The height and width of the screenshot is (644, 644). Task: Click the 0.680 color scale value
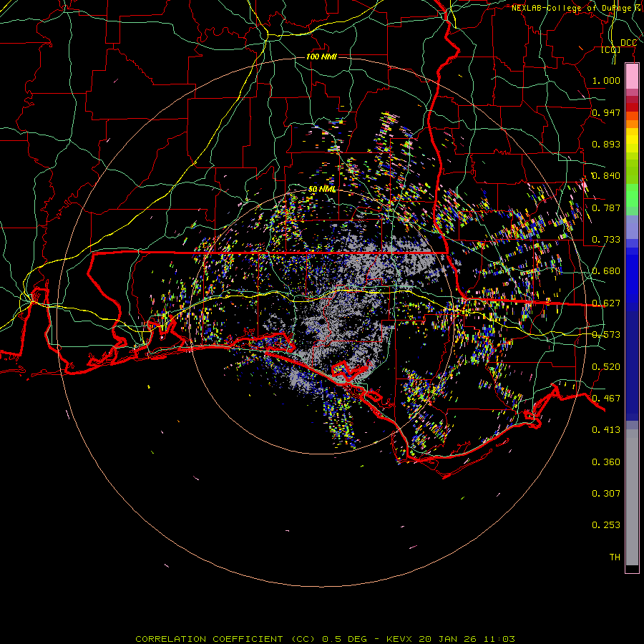tap(606, 270)
